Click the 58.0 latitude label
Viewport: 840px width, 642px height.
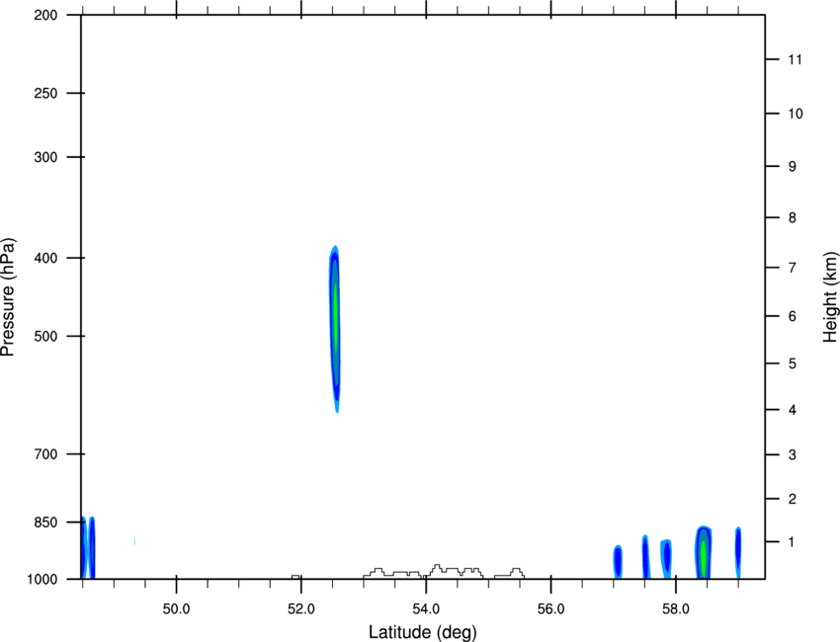pyautogui.click(x=676, y=609)
